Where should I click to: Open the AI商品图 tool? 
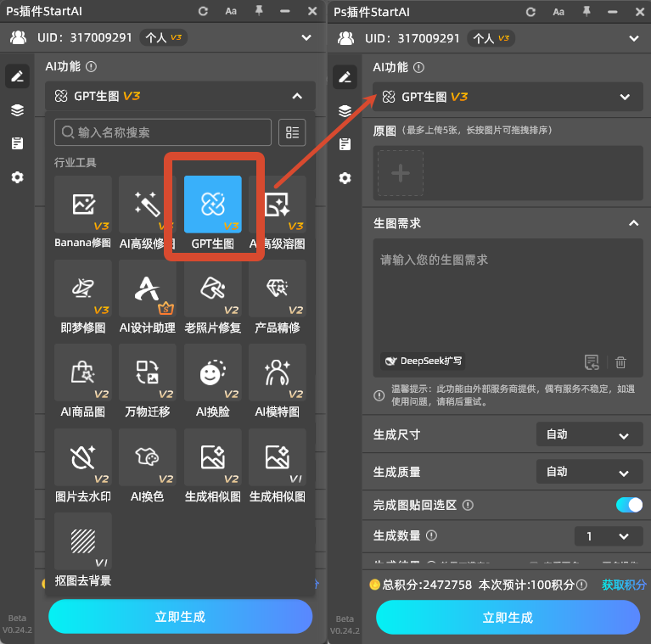click(83, 372)
